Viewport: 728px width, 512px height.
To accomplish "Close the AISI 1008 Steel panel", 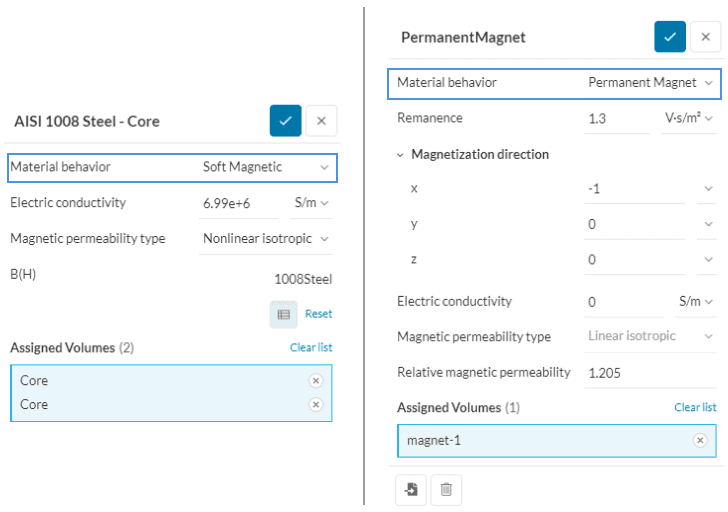I will pyautogui.click(x=321, y=121).
